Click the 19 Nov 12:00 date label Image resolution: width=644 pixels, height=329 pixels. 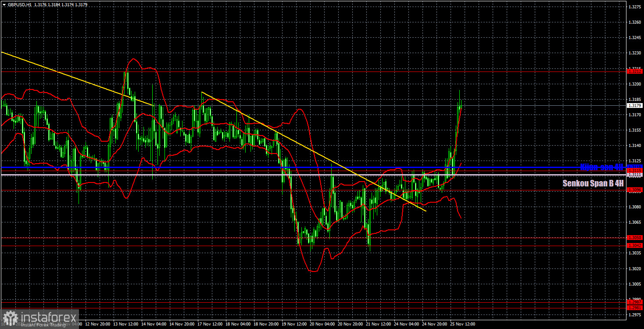point(294,325)
